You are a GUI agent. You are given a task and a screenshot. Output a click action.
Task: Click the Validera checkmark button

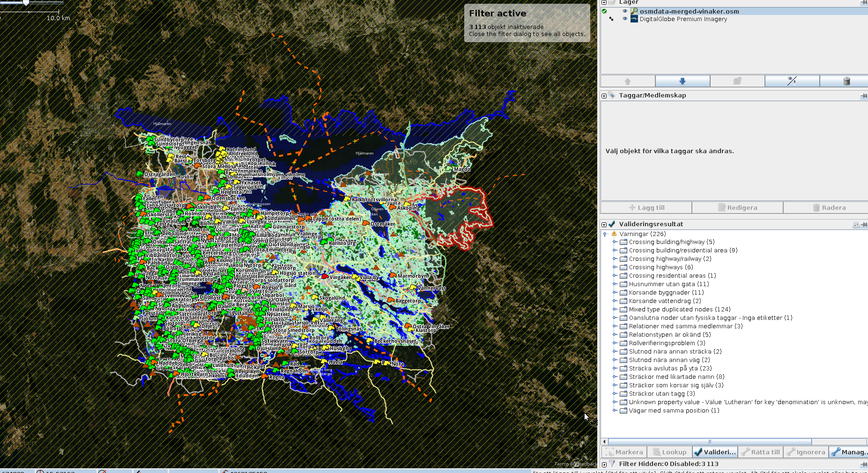click(x=715, y=452)
